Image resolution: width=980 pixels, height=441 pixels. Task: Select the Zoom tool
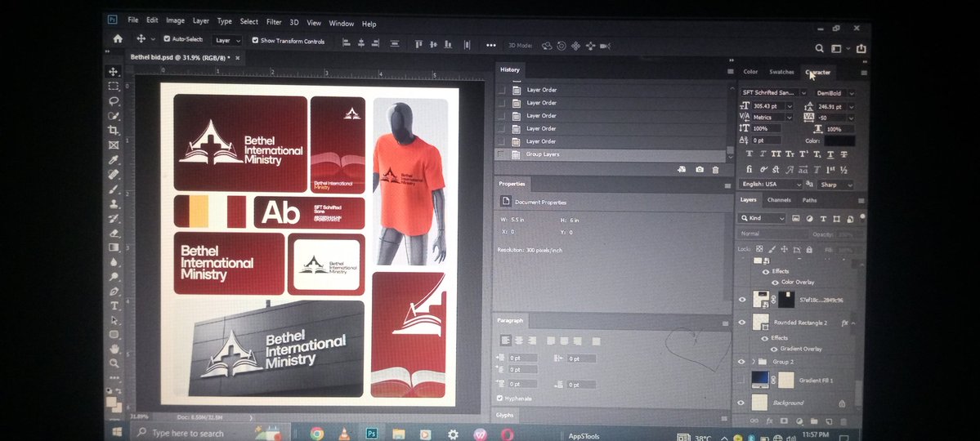pos(114,363)
